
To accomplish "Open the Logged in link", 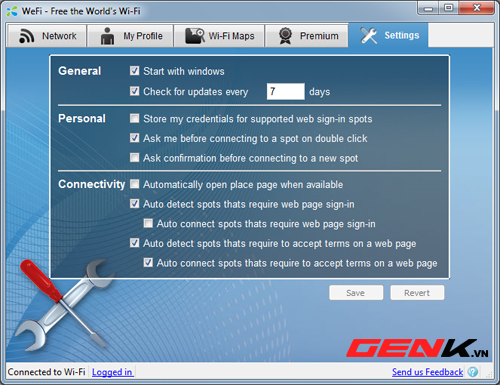I will [112, 372].
